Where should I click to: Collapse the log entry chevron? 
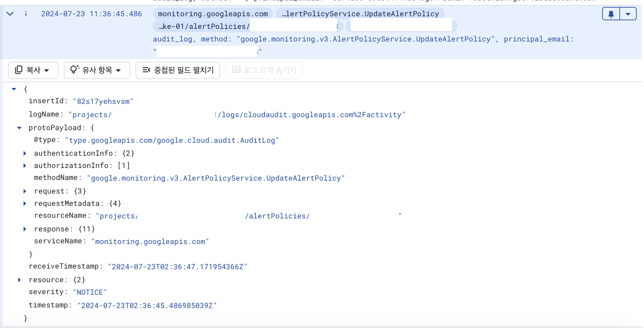pos(10,14)
